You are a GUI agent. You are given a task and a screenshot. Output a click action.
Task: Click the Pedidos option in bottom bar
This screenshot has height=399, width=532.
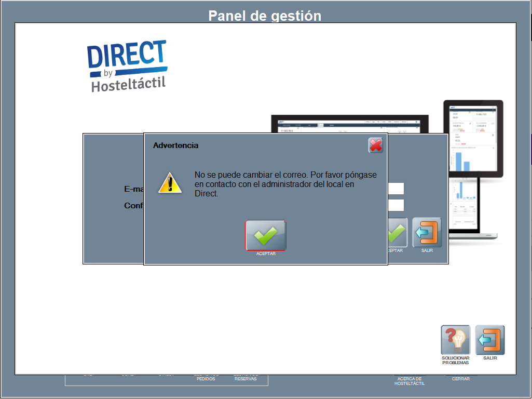[x=206, y=378]
